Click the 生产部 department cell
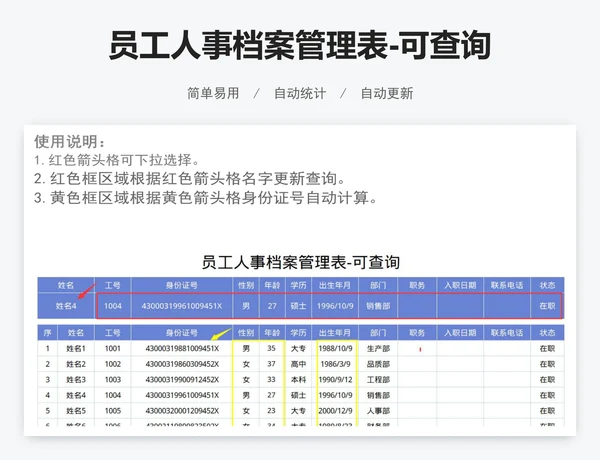This screenshot has height=460, width=600. pyautogui.click(x=378, y=349)
